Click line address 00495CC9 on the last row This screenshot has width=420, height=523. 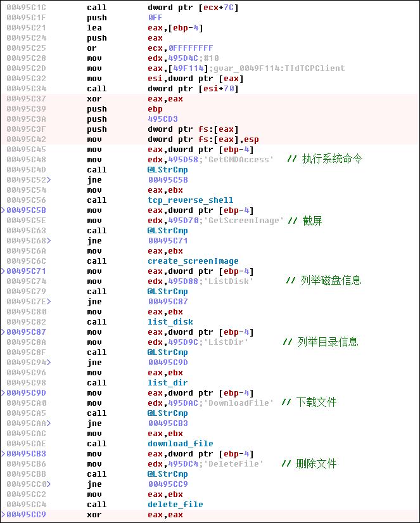pyautogui.click(x=27, y=515)
